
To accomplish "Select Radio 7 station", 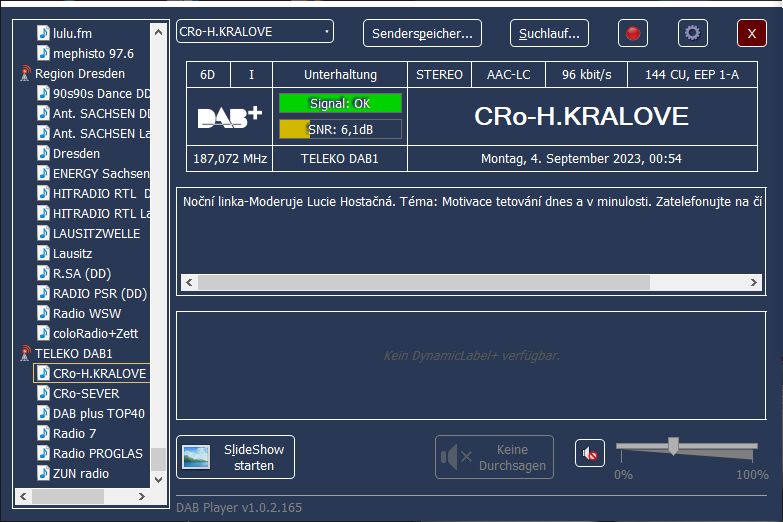I will (x=74, y=434).
